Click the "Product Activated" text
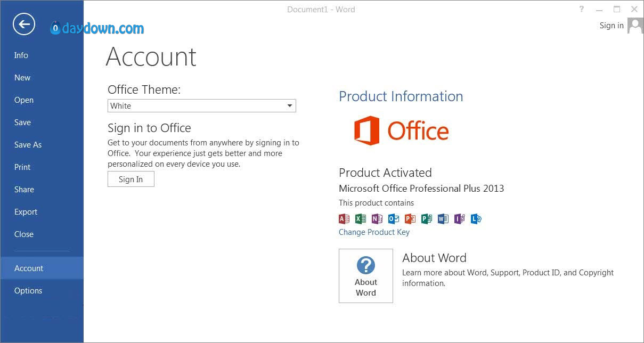The image size is (644, 343). (x=385, y=173)
